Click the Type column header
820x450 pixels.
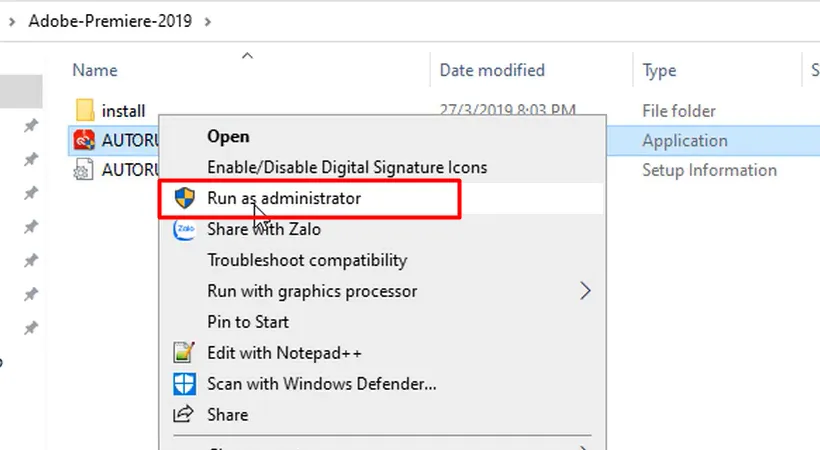pos(659,70)
